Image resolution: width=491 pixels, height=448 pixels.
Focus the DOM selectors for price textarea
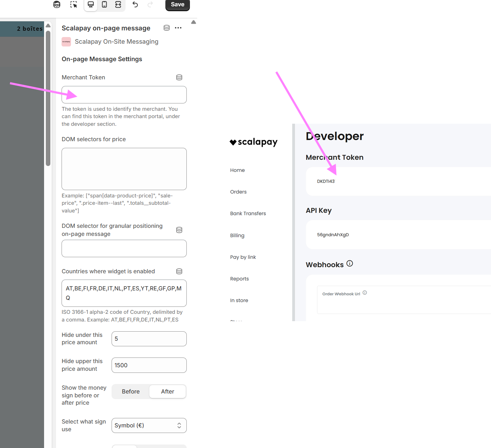(124, 169)
